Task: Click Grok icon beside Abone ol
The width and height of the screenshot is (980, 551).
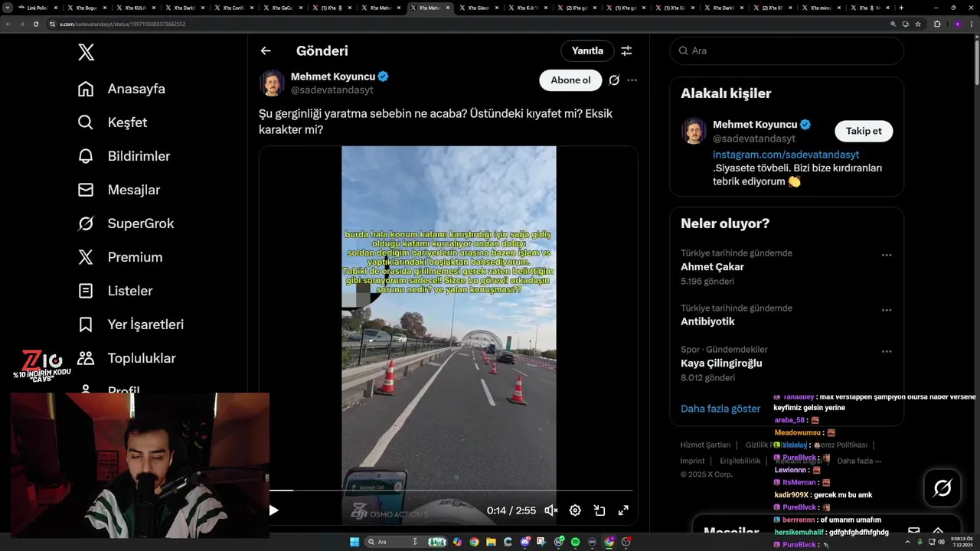Action: click(614, 80)
